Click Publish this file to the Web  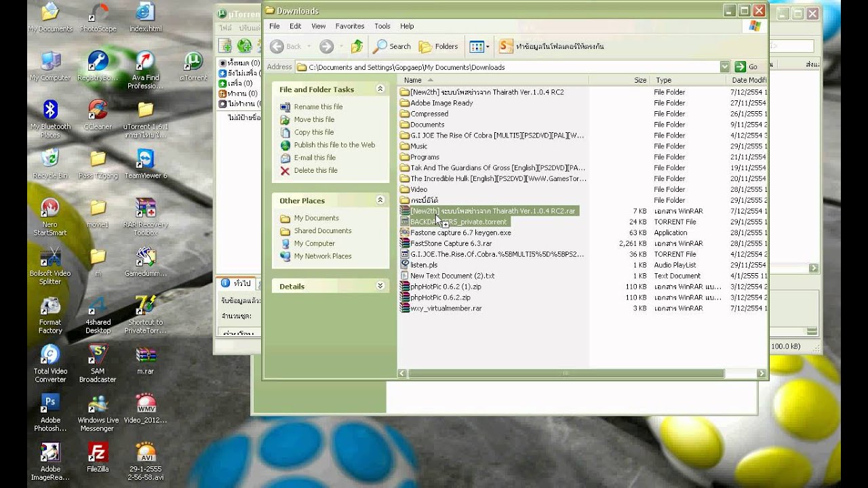point(334,145)
